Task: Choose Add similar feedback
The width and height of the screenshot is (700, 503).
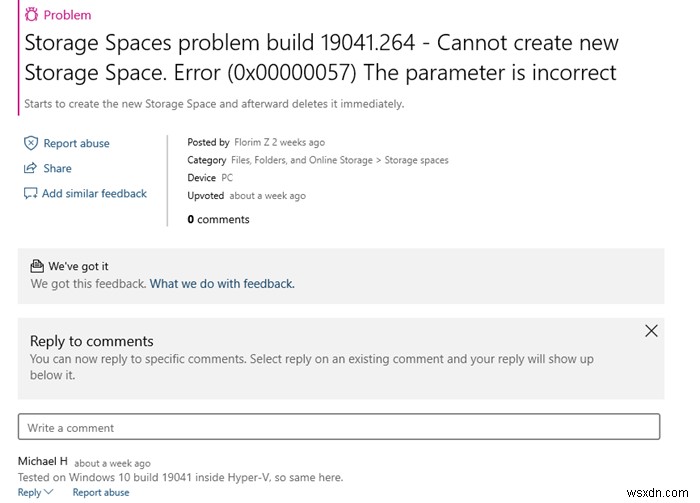Action: click(x=94, y=194)
